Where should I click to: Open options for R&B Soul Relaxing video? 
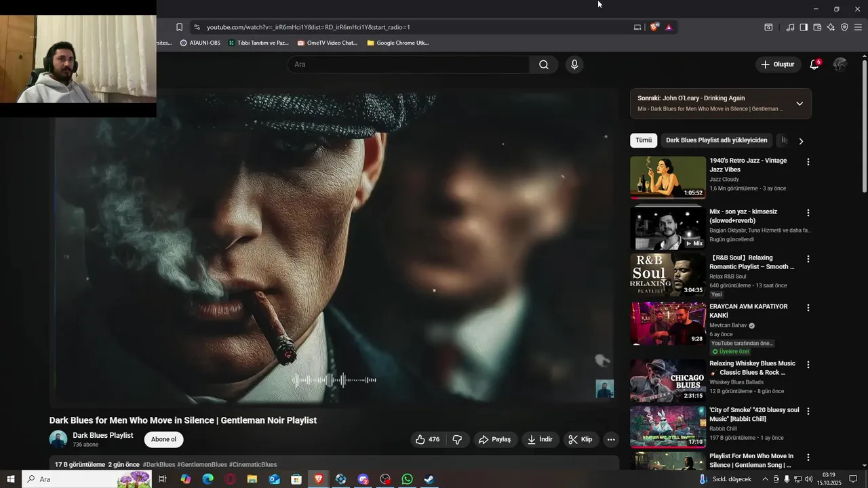point(808,259)
